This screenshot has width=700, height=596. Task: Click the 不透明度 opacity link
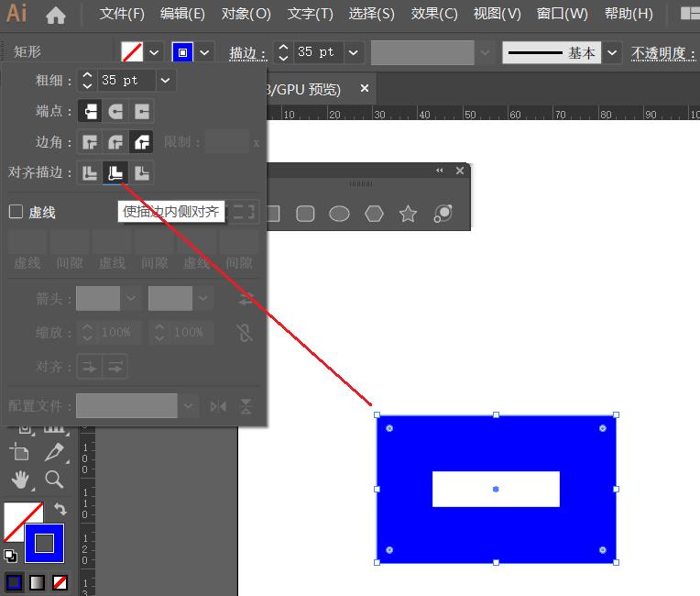pos(663,53)
